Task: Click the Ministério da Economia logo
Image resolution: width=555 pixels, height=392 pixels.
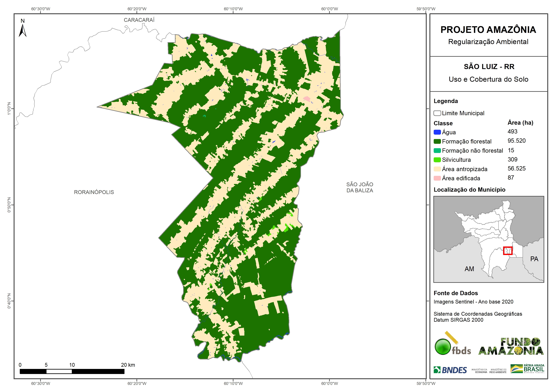Action: (479, 371)
